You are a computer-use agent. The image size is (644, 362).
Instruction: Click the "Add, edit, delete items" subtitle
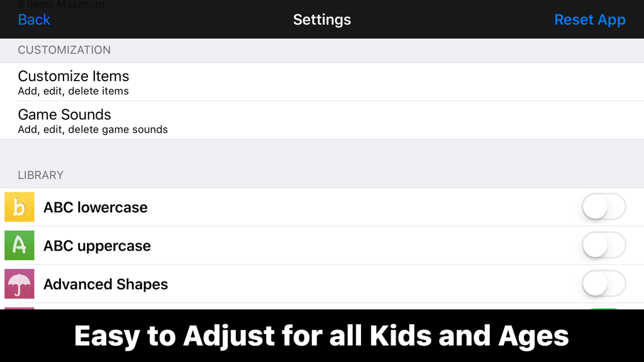(74, 90)
